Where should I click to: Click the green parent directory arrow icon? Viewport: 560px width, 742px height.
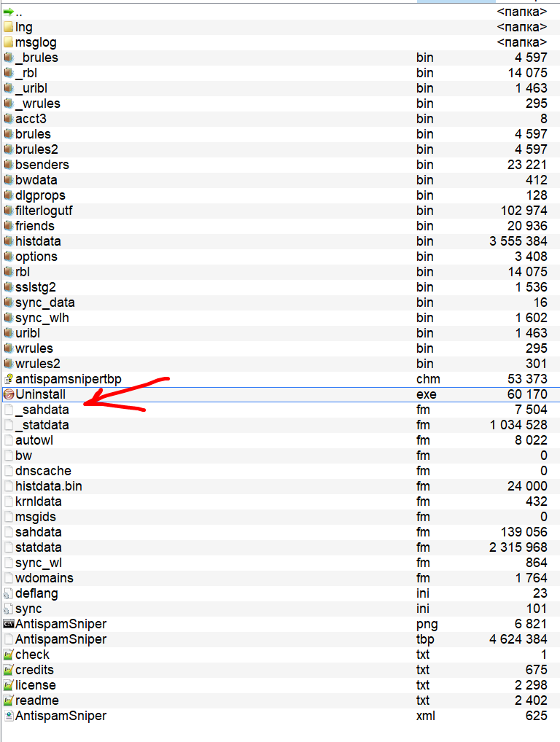coord(9,12)
